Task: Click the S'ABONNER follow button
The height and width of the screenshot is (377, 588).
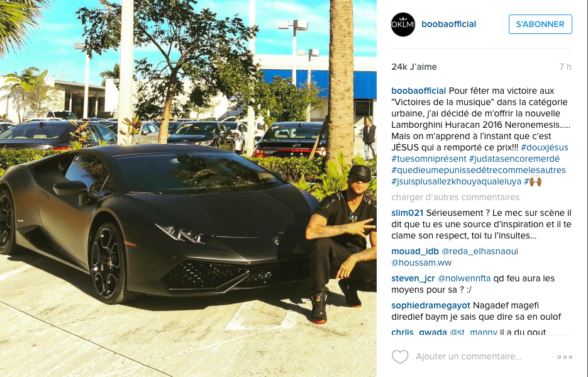Action: click(x=540, y=24)
